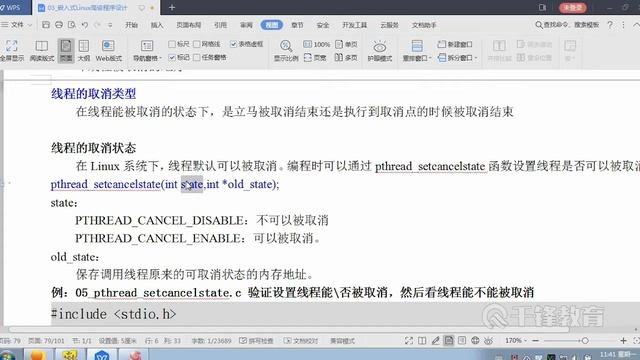Click writing mode pen icon in status bar

click(436, 340)
